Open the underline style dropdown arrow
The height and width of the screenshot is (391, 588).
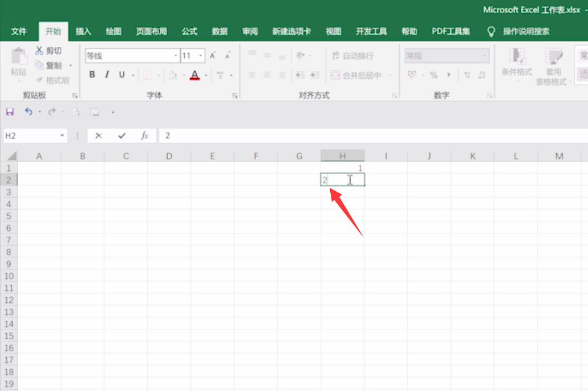[133, 75]
